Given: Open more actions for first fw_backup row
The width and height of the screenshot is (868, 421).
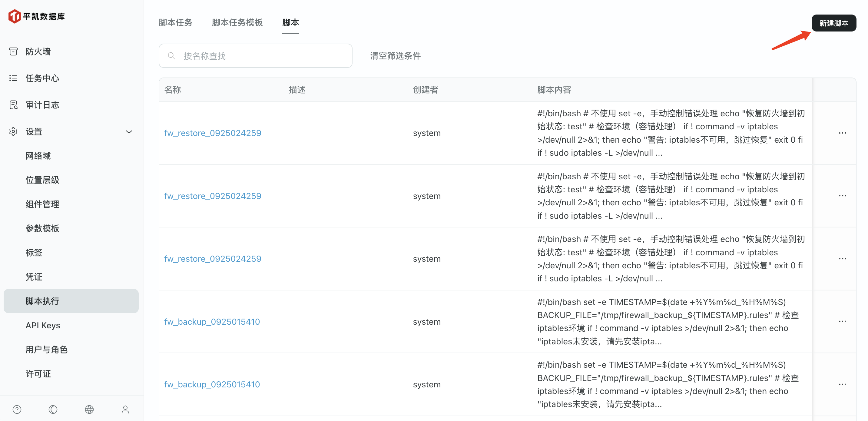Looking at the screenshot, I should coord(842,321).
